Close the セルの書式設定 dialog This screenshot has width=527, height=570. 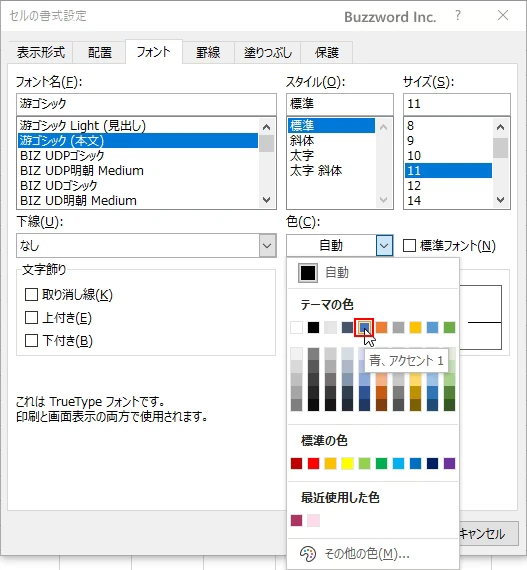[503, 15]
